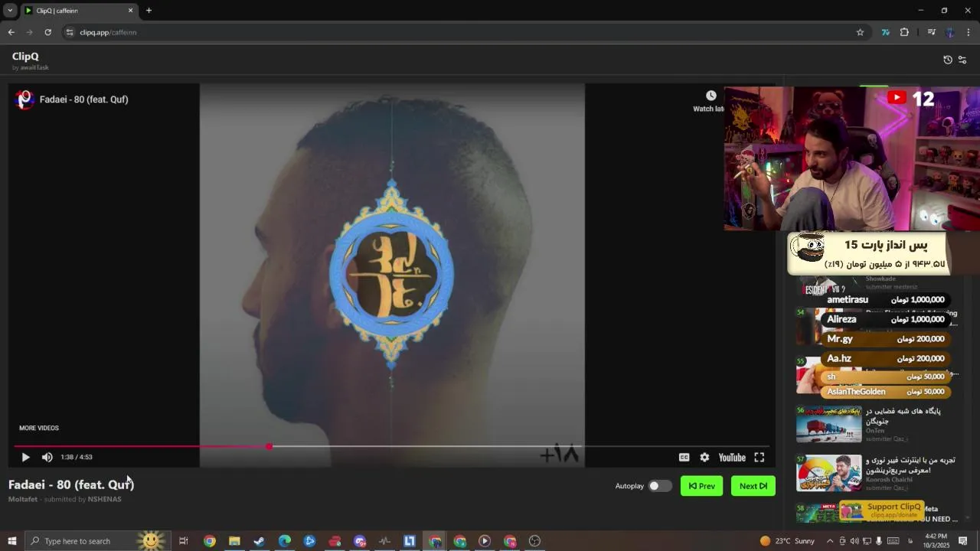The width and height of the screenshot is (980, 551).
Task: Go to the Prev clip
Action: 701,486
